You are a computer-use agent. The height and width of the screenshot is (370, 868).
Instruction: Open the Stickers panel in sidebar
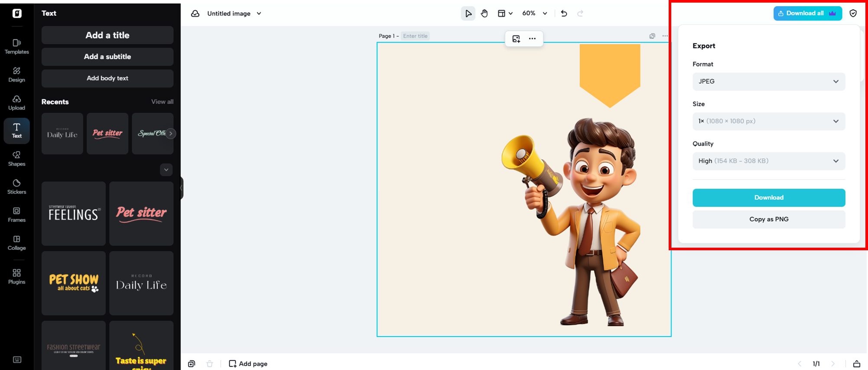16,187
